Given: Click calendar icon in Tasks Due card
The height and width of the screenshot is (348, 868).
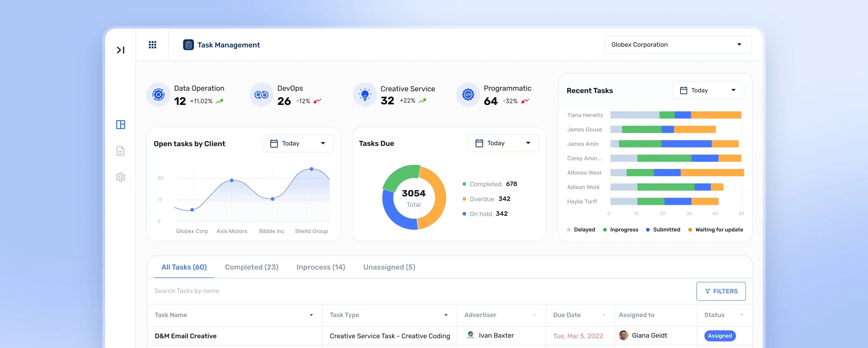Looking at the screenshot, I should point(479,143).
